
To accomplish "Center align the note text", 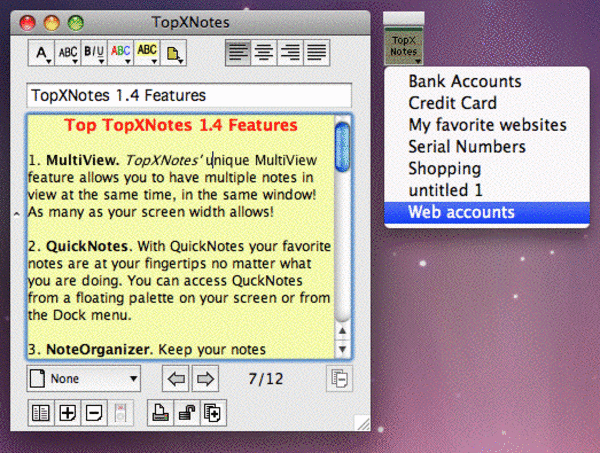I will coord(263,52).
